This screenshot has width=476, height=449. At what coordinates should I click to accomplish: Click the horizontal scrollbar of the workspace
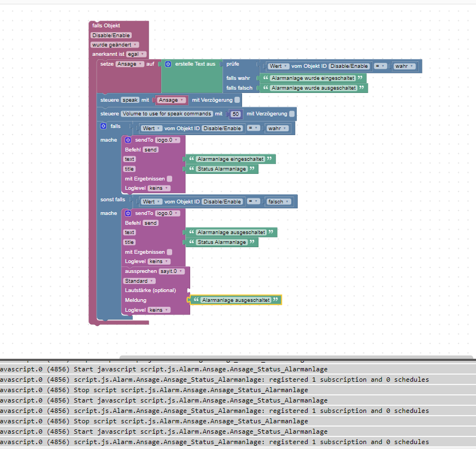[296, 357]
